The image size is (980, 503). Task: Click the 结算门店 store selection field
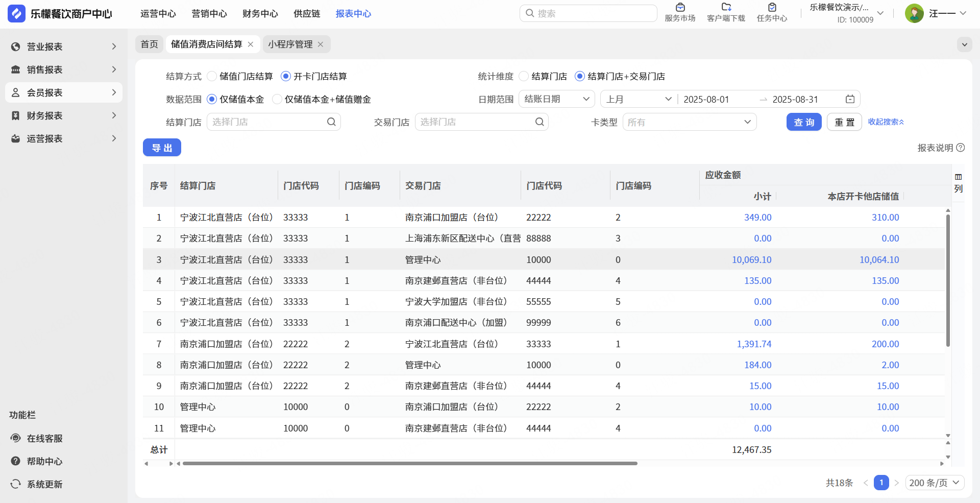273,122
